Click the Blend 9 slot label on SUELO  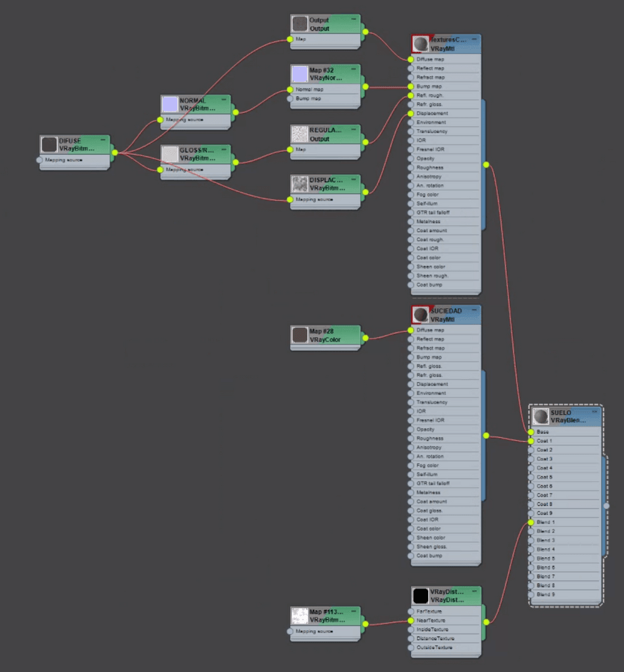pos(545,595)
